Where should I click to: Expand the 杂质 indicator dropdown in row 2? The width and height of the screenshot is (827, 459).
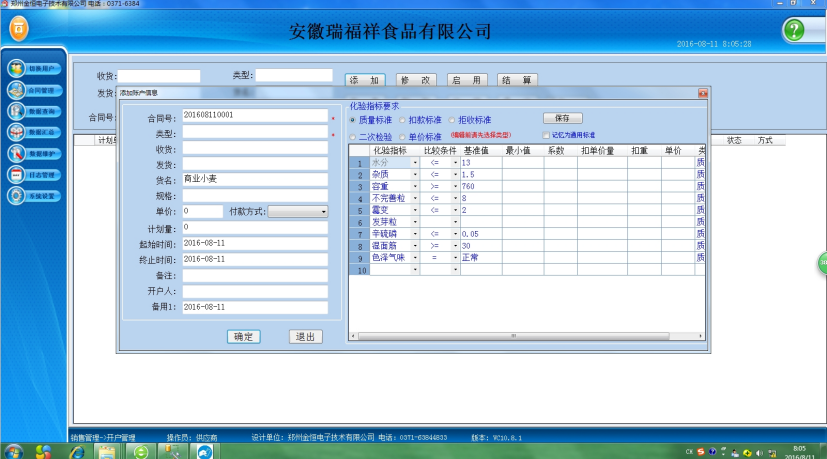click(x=415, y=174)
